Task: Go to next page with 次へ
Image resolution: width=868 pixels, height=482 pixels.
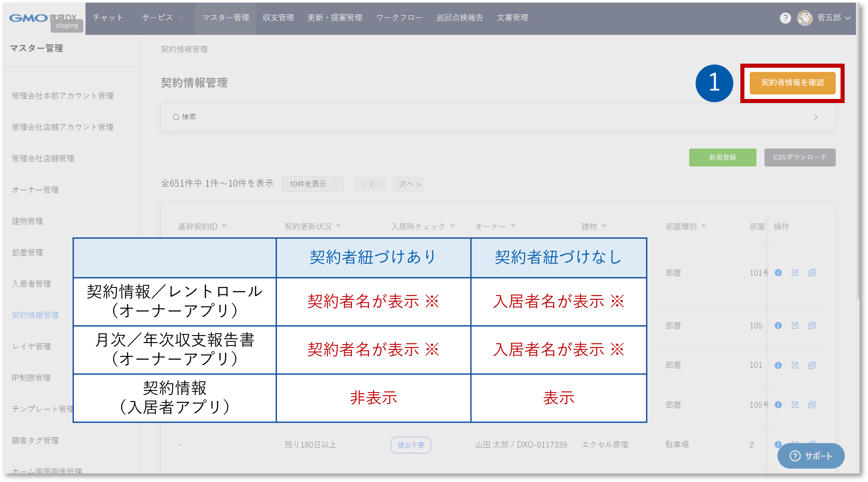Action: (x=408, y=184)
